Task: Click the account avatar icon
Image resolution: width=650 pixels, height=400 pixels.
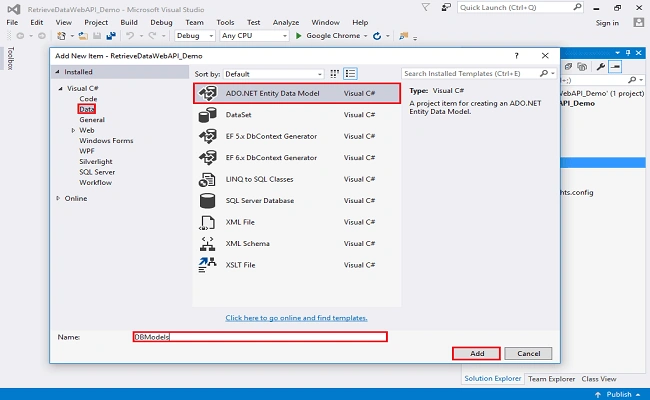Action: pyautogui.click(x=639, y=22)
